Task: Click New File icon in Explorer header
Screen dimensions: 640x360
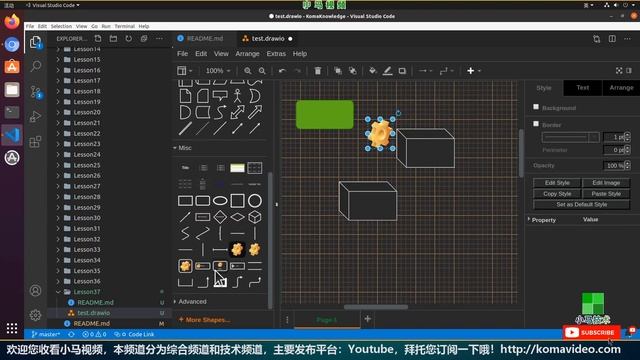Action: (x=98, y=38)
